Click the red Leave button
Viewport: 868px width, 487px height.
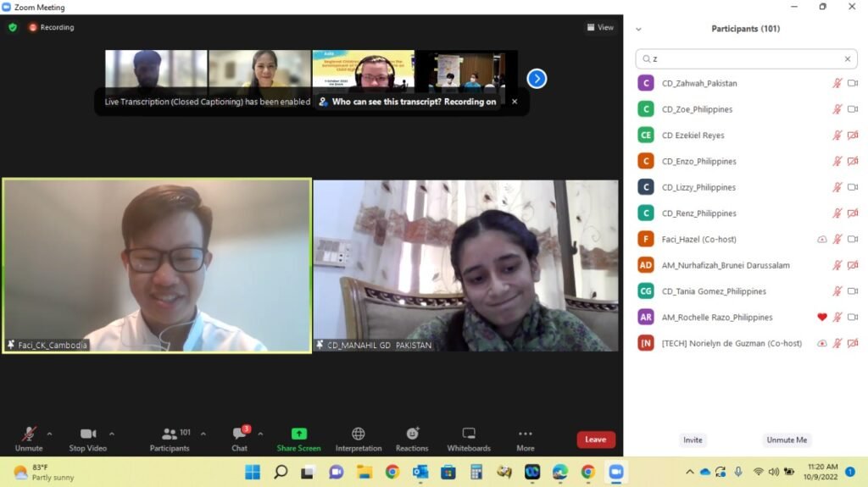[x=596, y=440]
